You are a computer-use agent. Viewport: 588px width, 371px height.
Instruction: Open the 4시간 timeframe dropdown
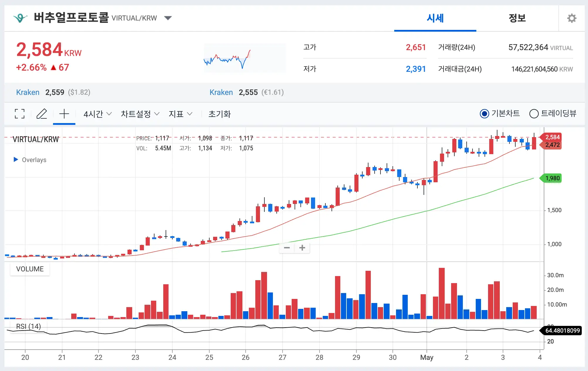pos(97,114)
